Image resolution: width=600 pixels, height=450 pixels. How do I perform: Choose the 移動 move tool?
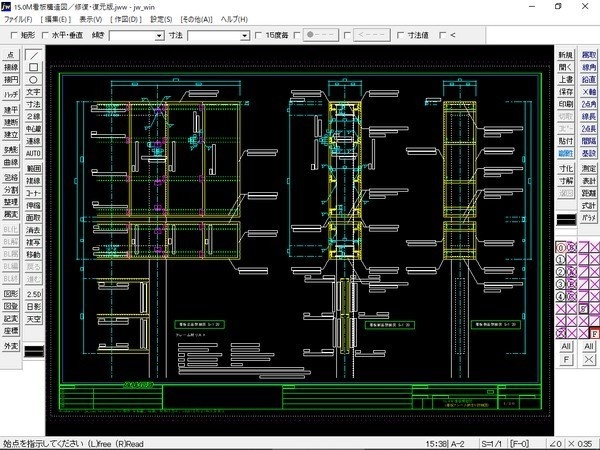pos(34,254)
